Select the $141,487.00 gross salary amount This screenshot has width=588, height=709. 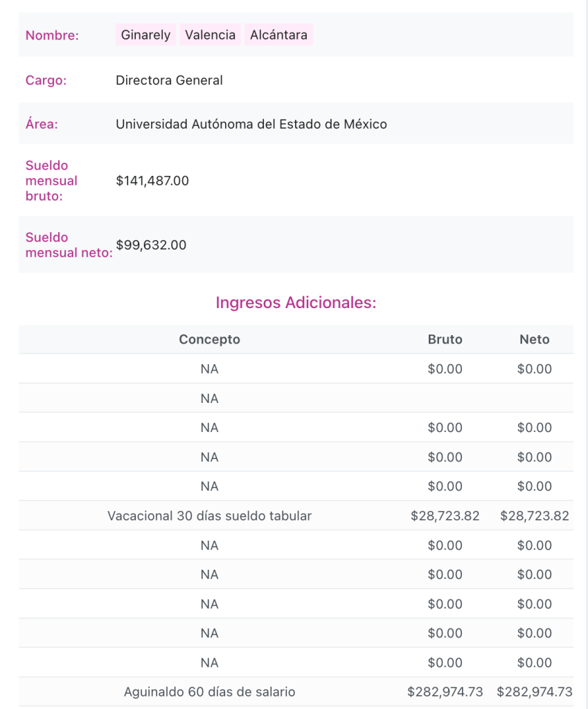click(x=152, y=181)
